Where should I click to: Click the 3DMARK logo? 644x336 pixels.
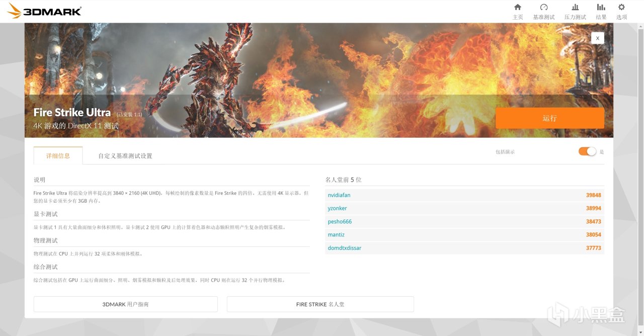44,11
